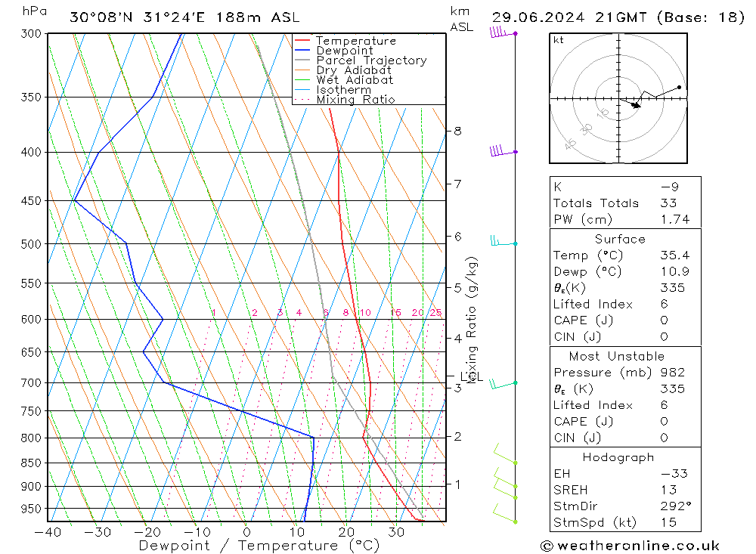Click the K index value '-9'
This screenshot has width=756, height=554.
(x=670, y=187)
